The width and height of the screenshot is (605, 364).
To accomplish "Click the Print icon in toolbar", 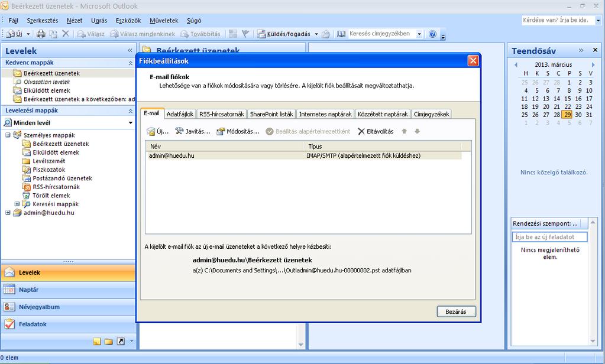I will point(41,34).
